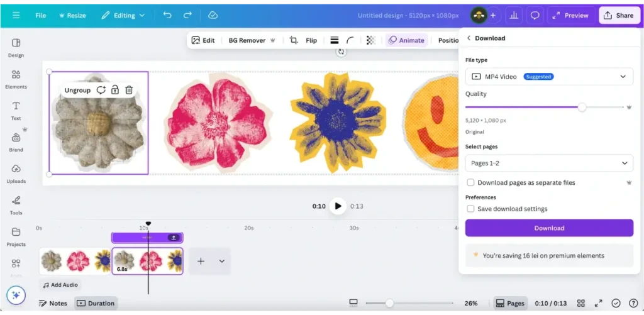Viewport: 644px width, 315px height.
Task: Open the File menu
Action: point(41,15)
